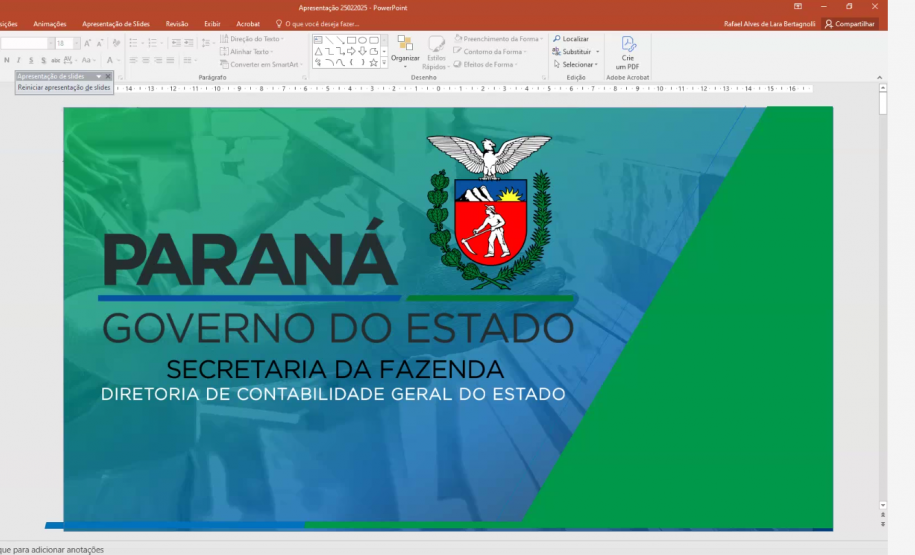Toggle strikethrough (abc)
This screenshot has width=915, height=555.
(55, 60)
